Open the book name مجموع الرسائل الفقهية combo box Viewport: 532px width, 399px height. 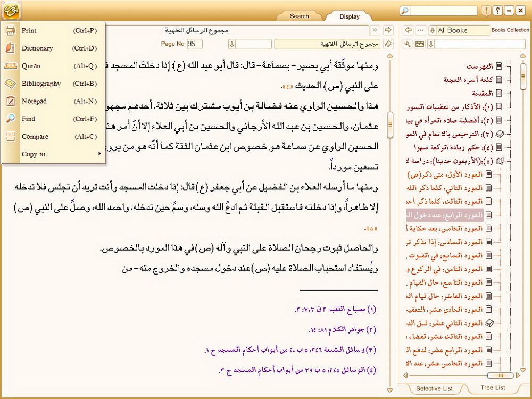(x=328, y=44)
